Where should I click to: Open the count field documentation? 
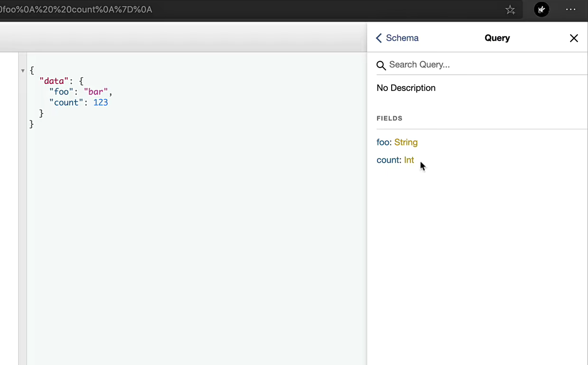[388, 160]
